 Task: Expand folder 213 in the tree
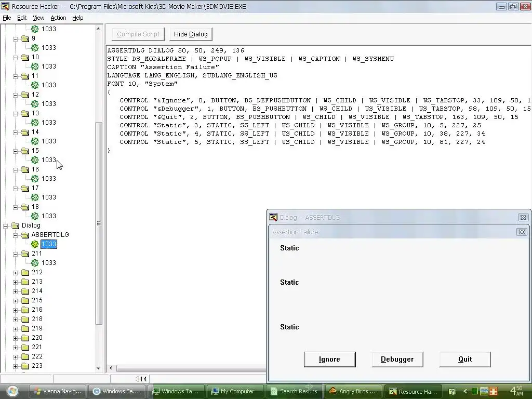(15, 282)
